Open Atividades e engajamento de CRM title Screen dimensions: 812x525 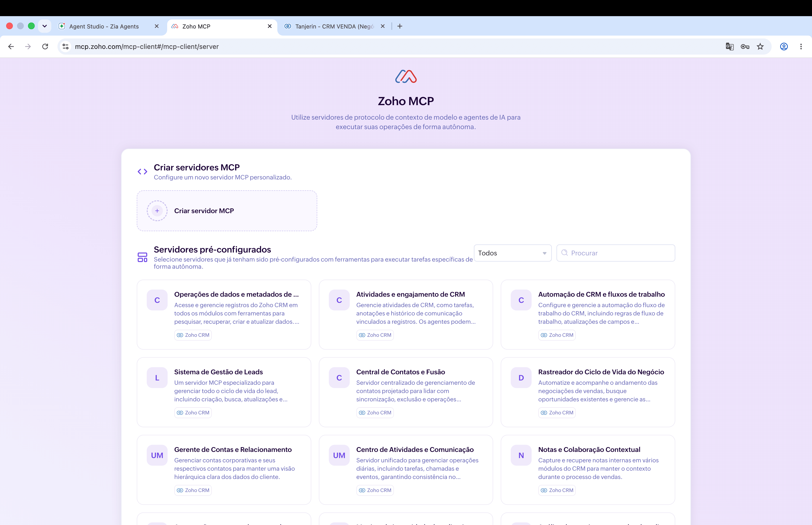point(411,294)
